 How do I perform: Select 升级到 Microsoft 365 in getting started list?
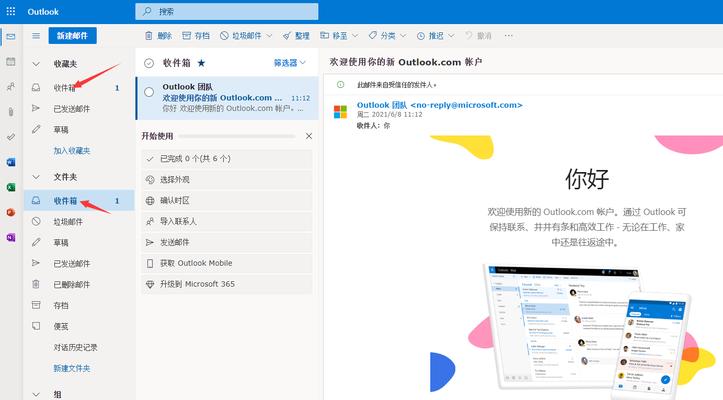click(x=227, y=284)
